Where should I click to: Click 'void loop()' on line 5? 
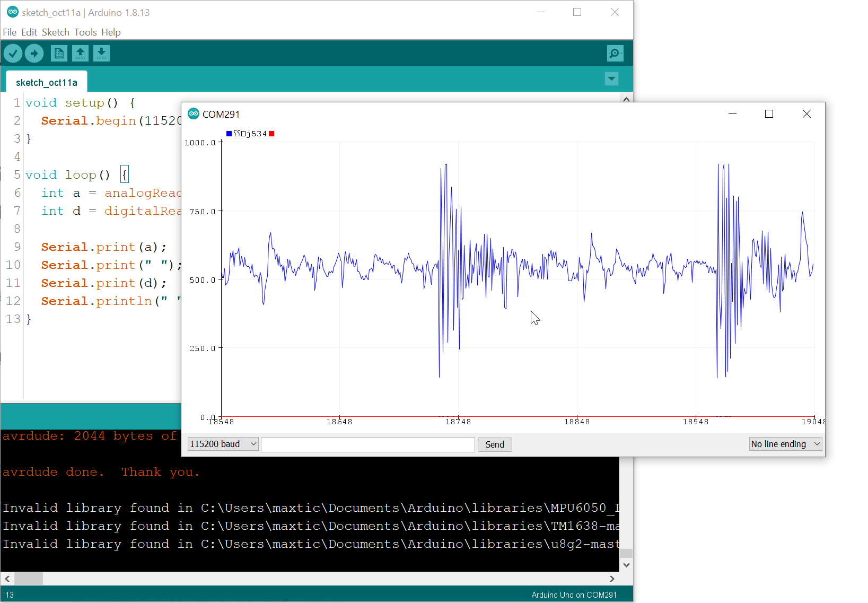68,175
